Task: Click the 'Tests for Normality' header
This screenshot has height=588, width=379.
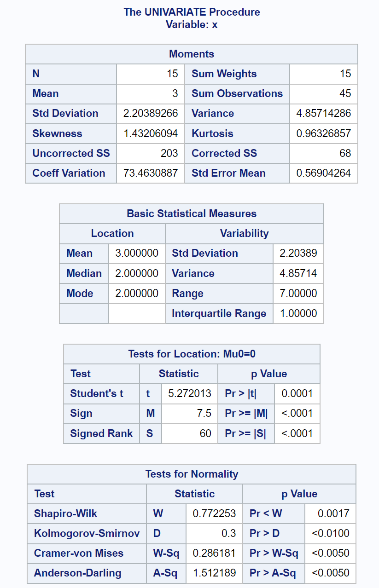Action: pos(192,474)
